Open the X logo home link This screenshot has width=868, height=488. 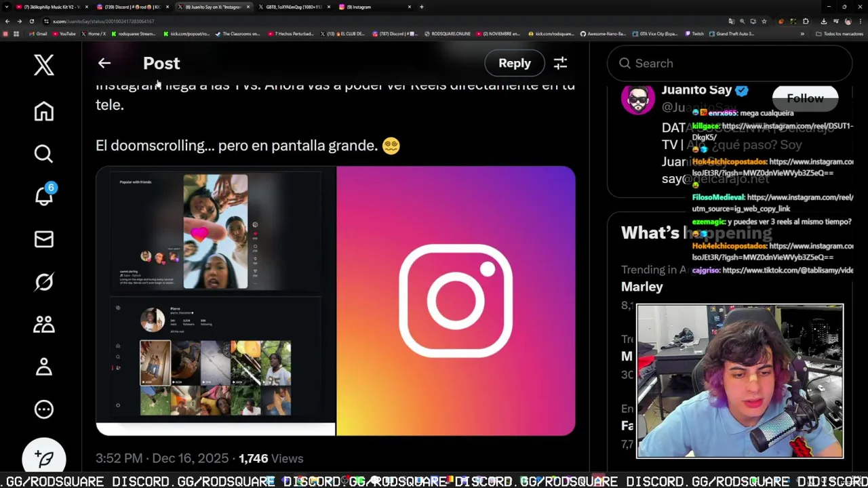pyautogui.click(x=44, y=65)
